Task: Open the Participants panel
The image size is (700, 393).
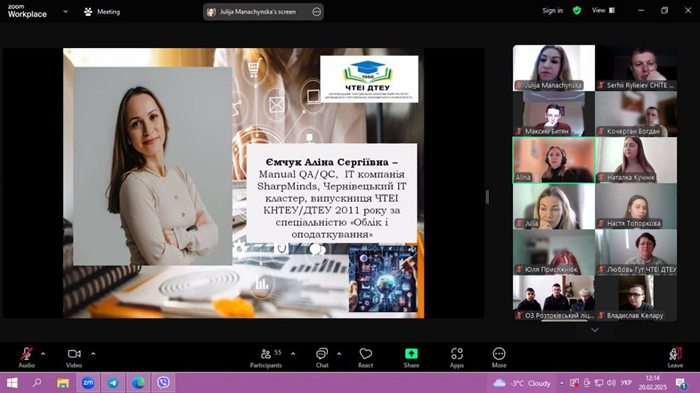Action: tap(267, 358)
